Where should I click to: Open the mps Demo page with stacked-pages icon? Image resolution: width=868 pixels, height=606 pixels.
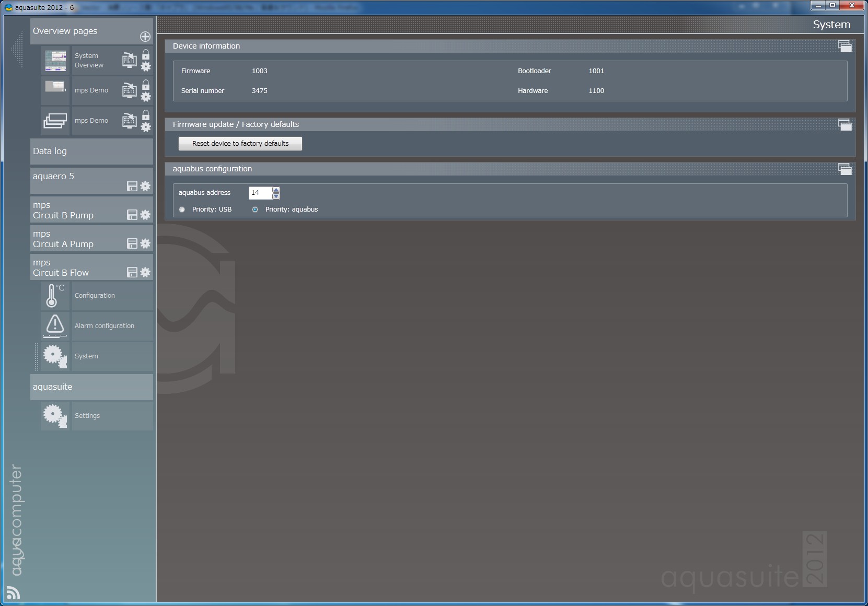pyautogui.click(x=55, y=121)
